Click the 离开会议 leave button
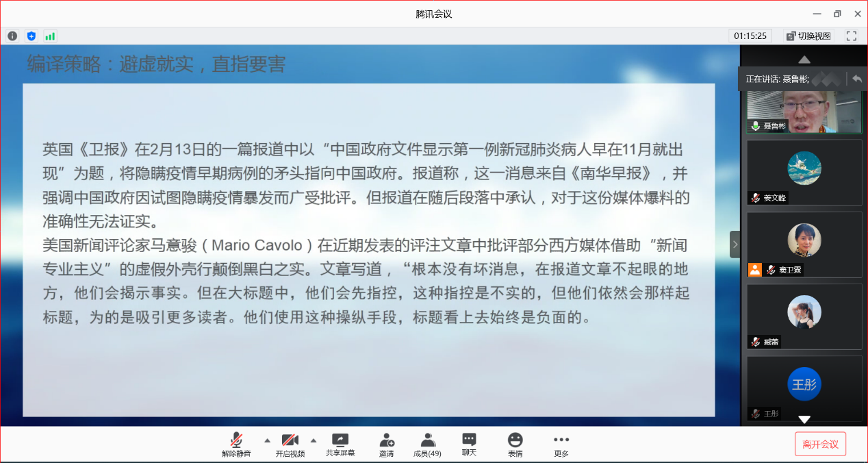868x463 pixels. [x=820, y=444]
